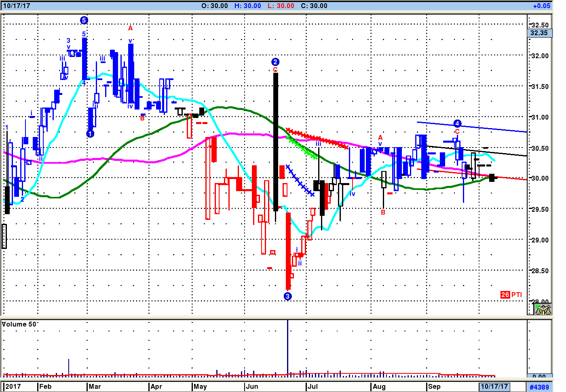The height and width of the screenshot is (392, 566).
Task: Click the #4389 bar count box
Action: [539, 387]
